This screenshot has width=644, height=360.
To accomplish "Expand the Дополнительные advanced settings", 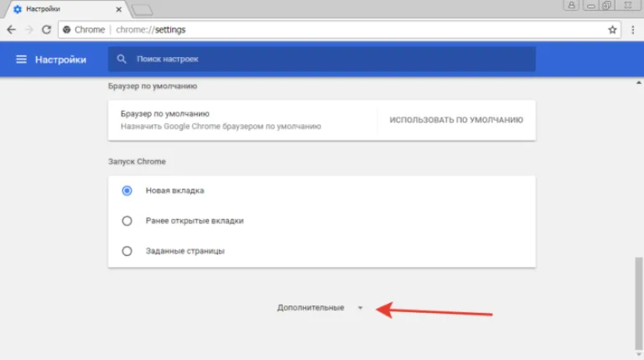I will point(310,308).
